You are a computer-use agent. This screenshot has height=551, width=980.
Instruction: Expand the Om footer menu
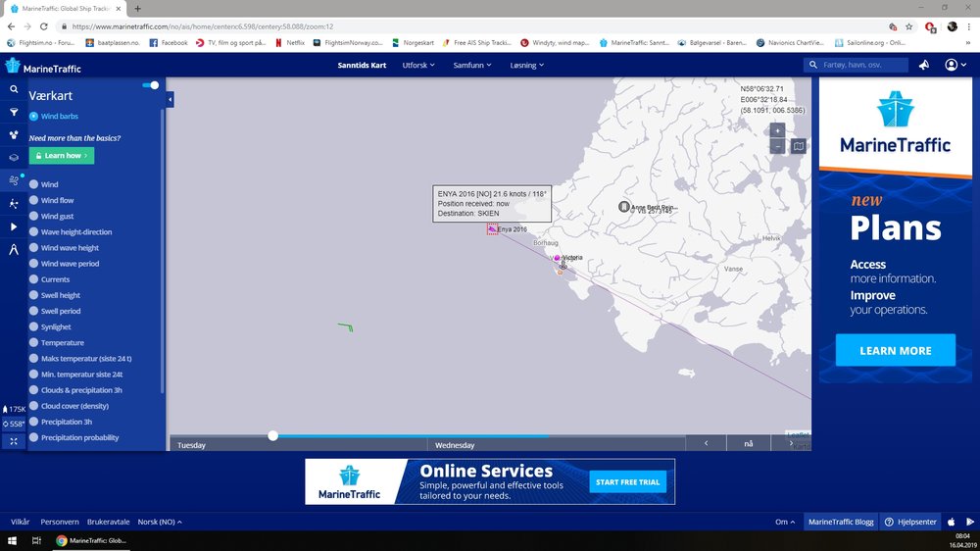pos(785,522)
